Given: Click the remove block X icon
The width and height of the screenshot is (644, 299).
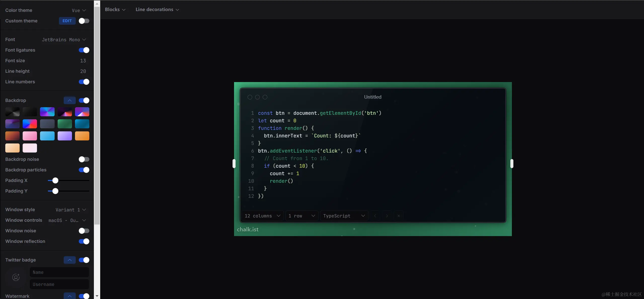Looking at the screenshot, I should pos(399,216).
